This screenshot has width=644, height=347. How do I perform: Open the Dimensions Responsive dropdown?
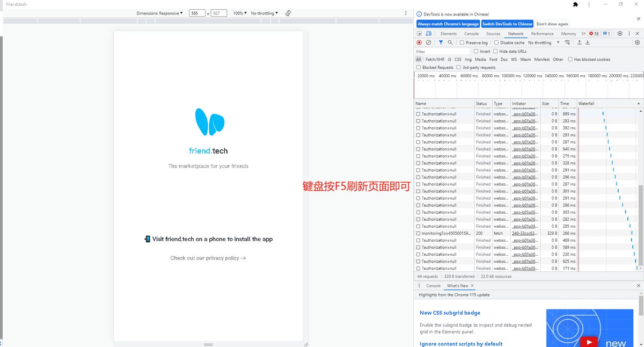159,13
